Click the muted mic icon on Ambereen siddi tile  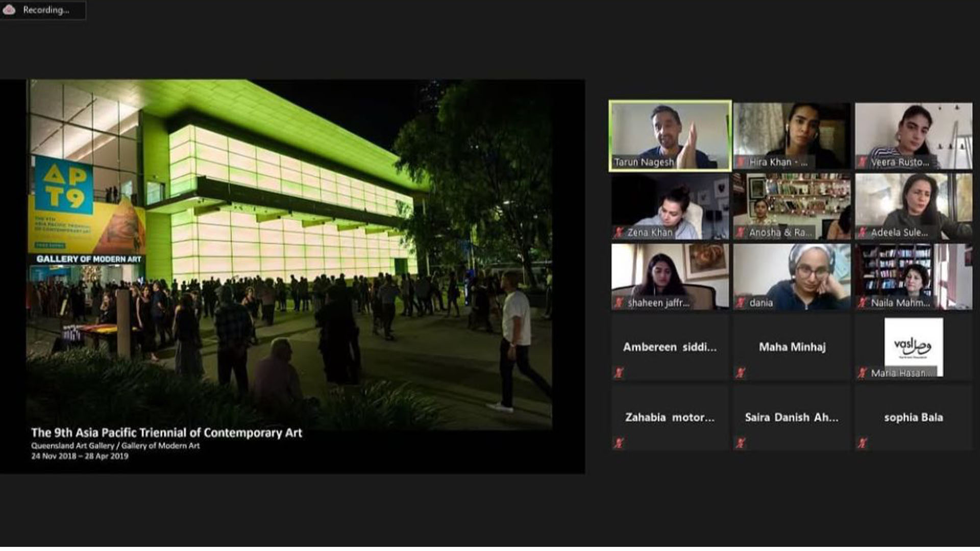coord(619,373)
